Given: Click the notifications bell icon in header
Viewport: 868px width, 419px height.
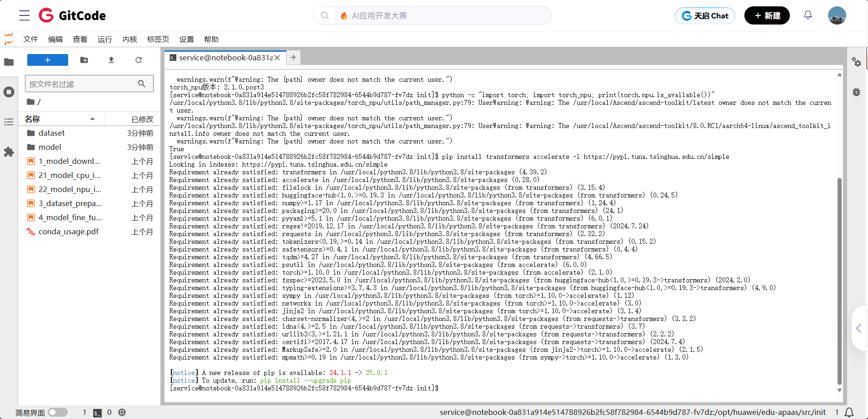Looking at the screenshot, I should click(808, 15).
